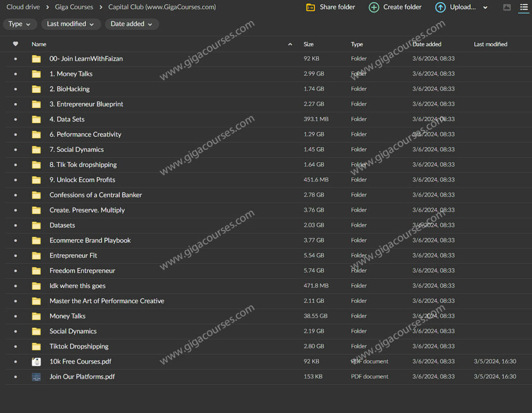This screenshot has width=532, height=413.
Task: Click the 10k Free Courses.pdf file icon
Action: [36, 362]
